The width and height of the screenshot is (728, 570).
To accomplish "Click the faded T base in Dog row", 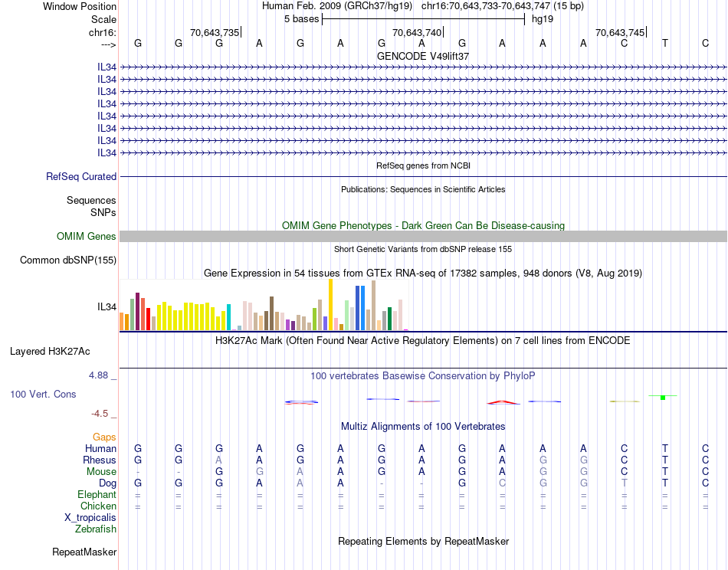I will [x=624, y=483].
